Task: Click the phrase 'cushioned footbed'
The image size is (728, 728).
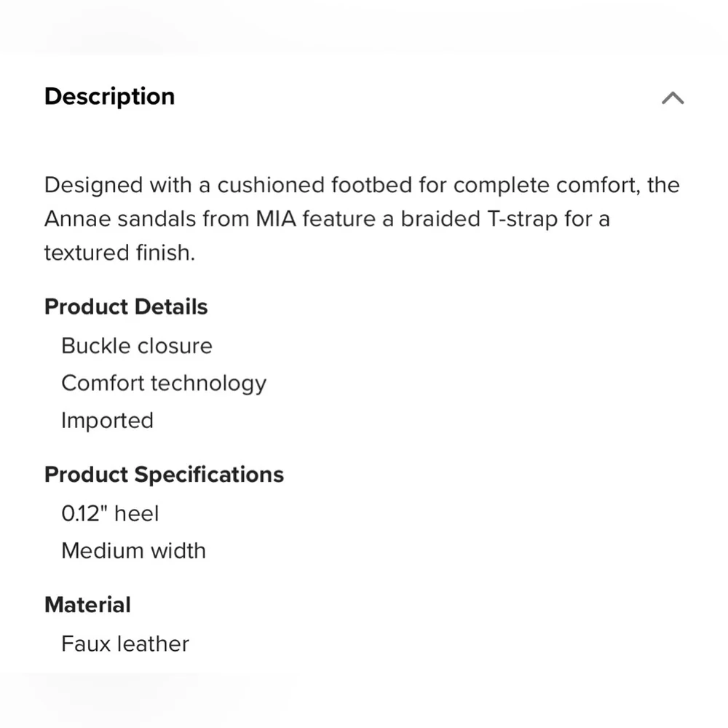Action: point(314,185)
